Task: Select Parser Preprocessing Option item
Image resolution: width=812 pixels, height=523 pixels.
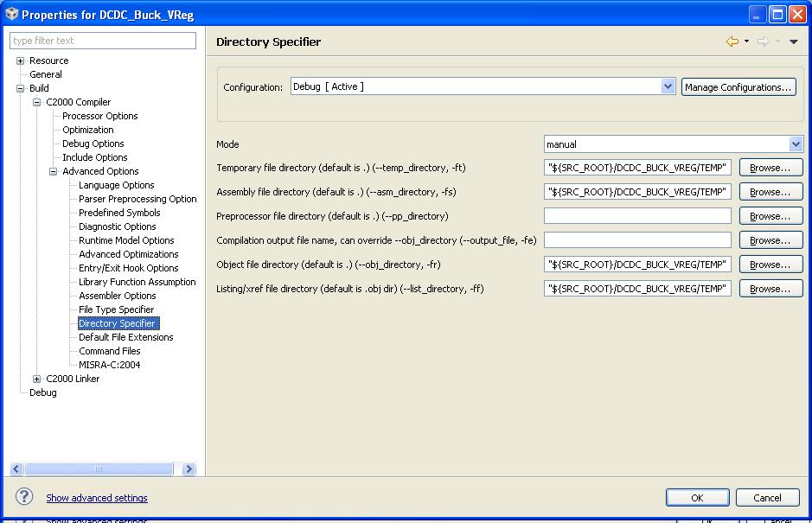Action: (x=137, y=199)
